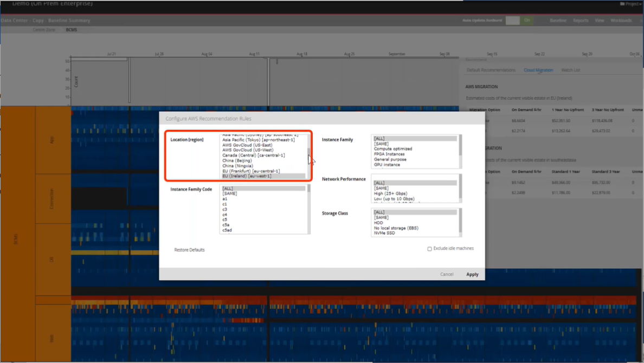644x363 pixels.
Task: Pick the a1 instance family code
Action: click(x=224, y=199)
